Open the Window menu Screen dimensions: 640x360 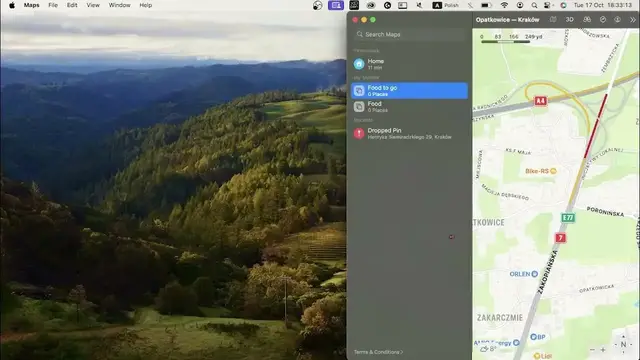click(120, 5)
